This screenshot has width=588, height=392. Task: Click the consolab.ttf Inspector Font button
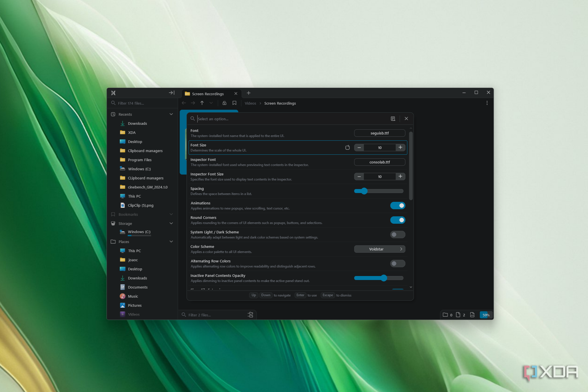[380, 162]
